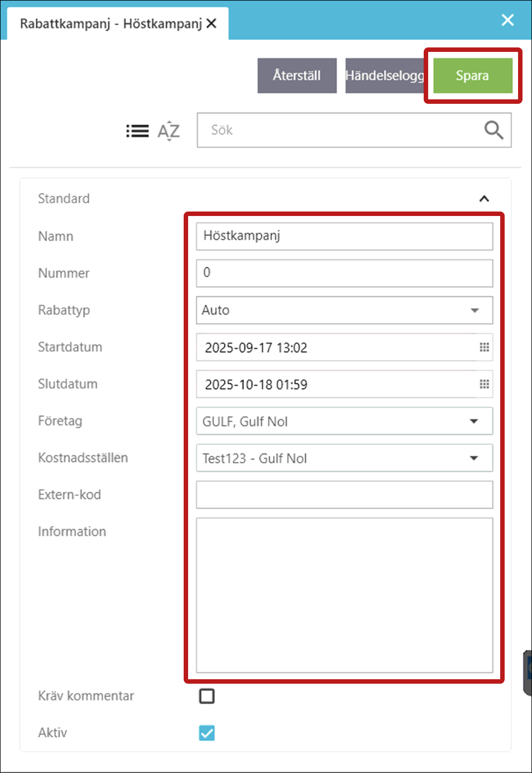The width and height of the screenshot is (532, 773).
Task: Uncheck the Aktiv checkbox
Action: 207,733
